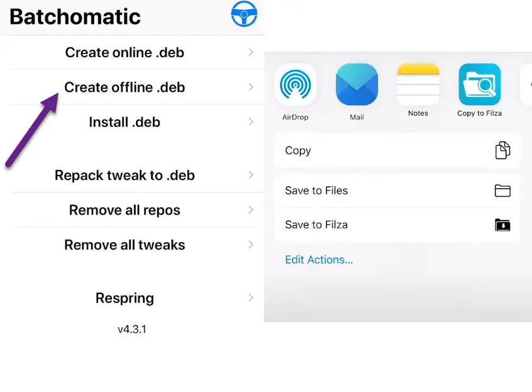532x392 pixels.
Task: Tap the Respring option
Action: [x=132, y=298]
